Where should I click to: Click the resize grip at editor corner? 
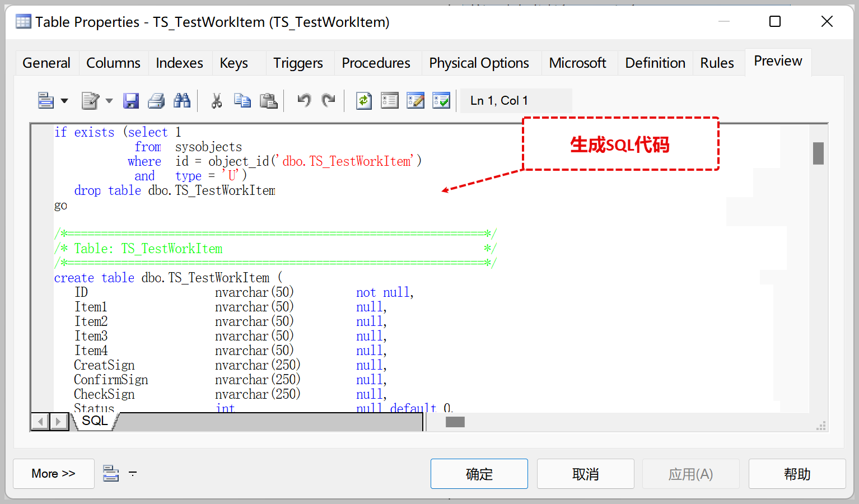point(821,426)
